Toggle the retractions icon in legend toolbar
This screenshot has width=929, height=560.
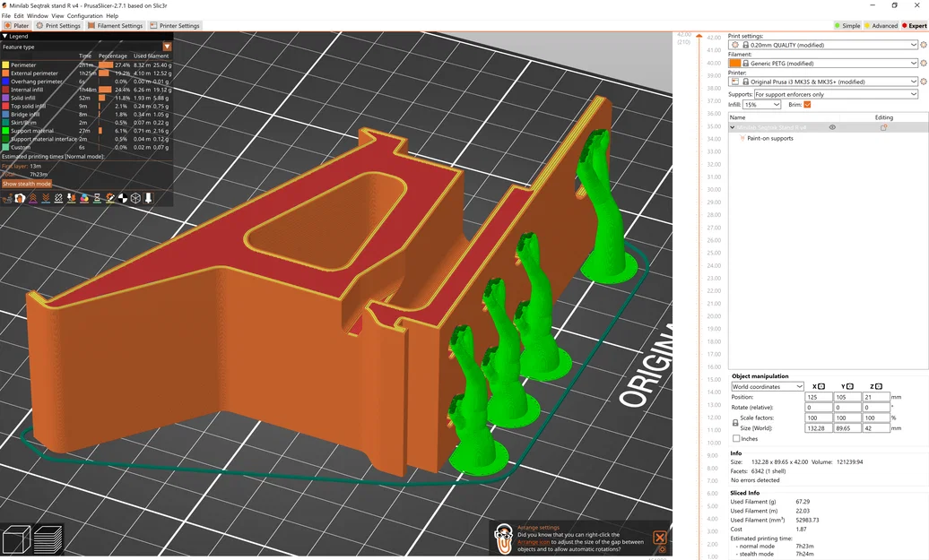point(32,198)
